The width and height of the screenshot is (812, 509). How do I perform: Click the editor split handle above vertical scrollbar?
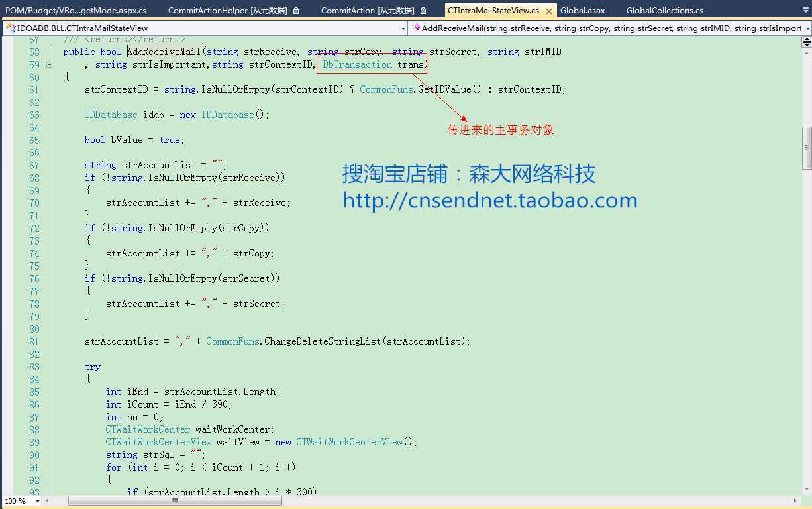pyautogui.click(x=807, y=42)
